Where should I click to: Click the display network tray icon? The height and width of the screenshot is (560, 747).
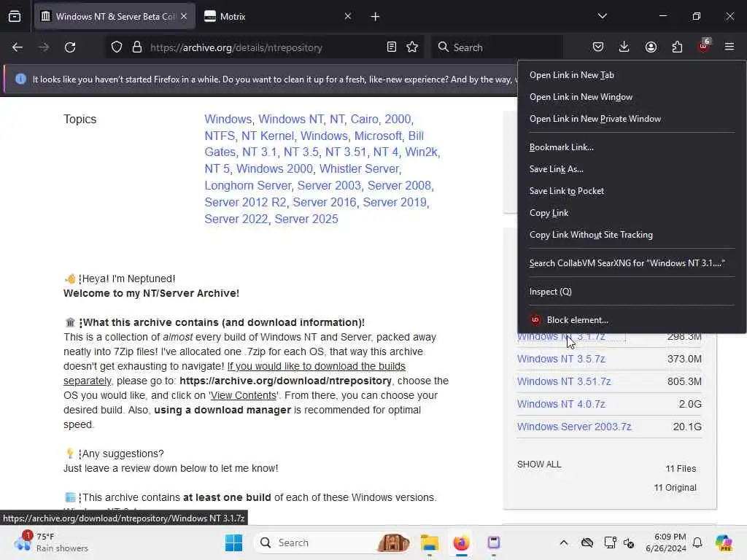point(610,542)
